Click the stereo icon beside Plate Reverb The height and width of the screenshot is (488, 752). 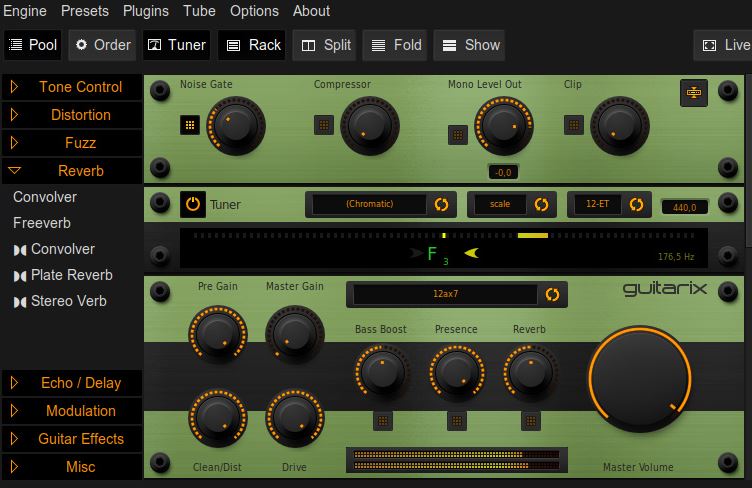20,276
